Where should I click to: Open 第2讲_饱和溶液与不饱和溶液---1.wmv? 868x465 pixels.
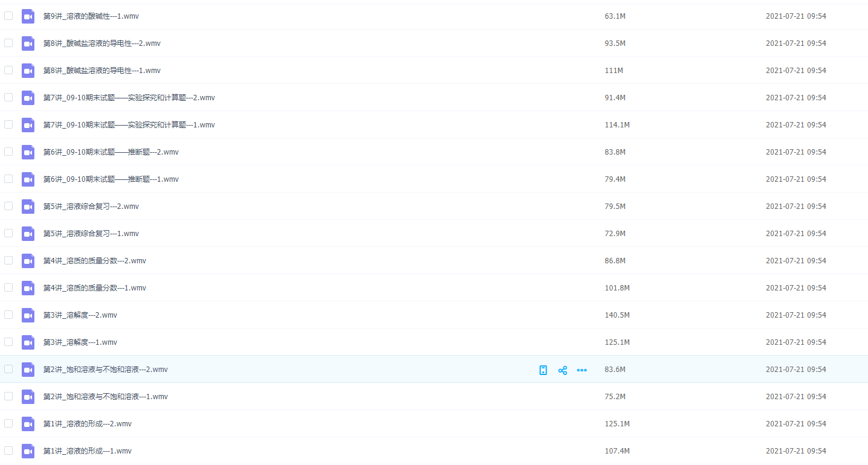106,397
